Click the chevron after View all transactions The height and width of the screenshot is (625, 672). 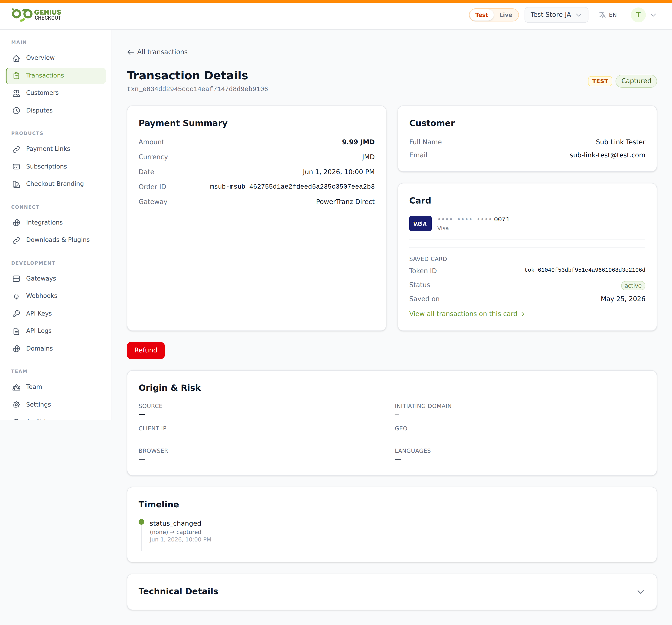(x=523, y=314)
